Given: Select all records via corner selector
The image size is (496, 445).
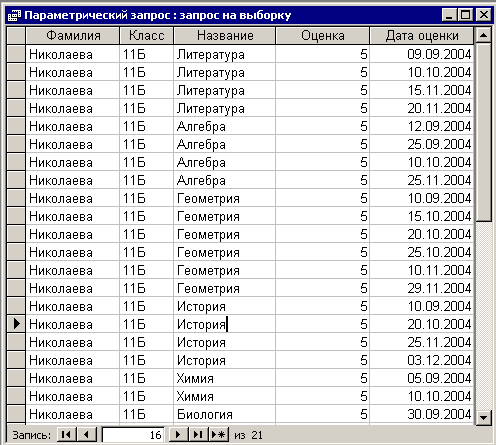Looking at the screenshot, I should tap(16, 35).
